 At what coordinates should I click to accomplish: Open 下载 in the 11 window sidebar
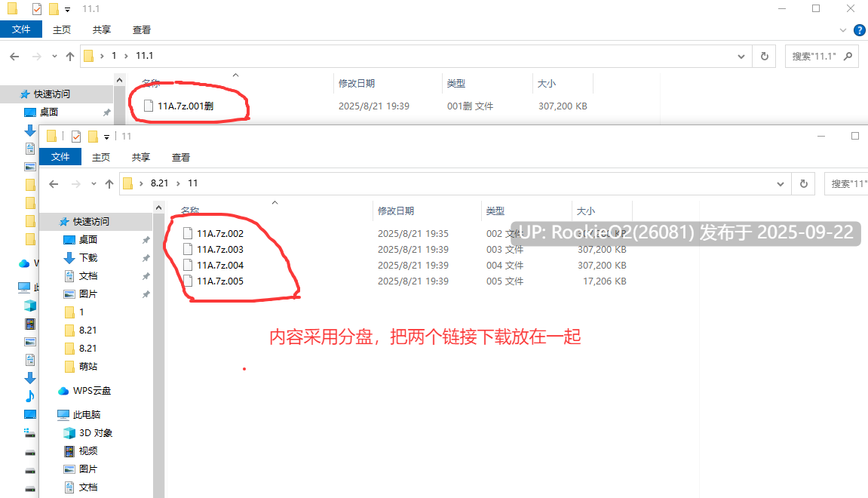(x=88, y=257)
